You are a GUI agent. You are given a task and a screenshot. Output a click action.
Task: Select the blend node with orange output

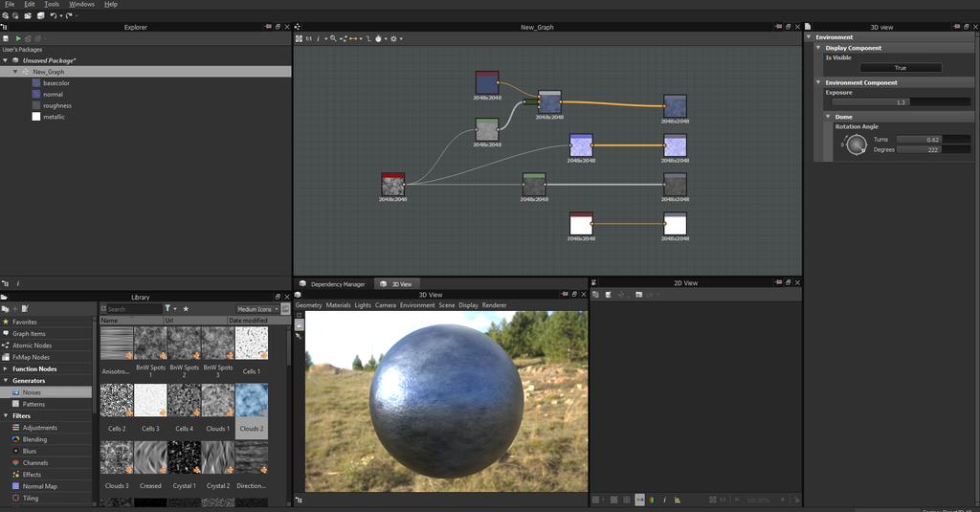[549, 101]
